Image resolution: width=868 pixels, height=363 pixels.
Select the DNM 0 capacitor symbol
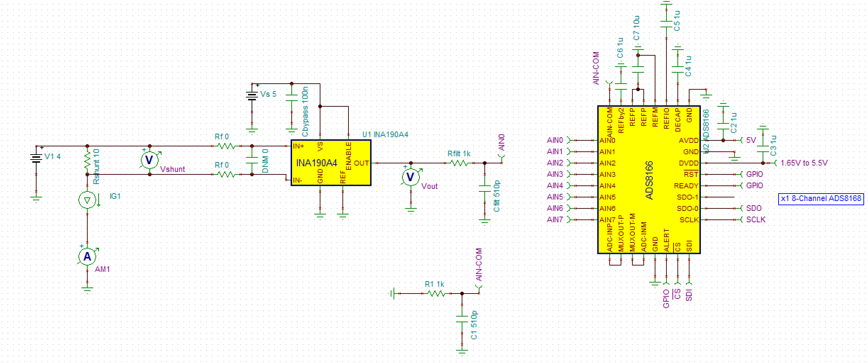click(252, 160)
